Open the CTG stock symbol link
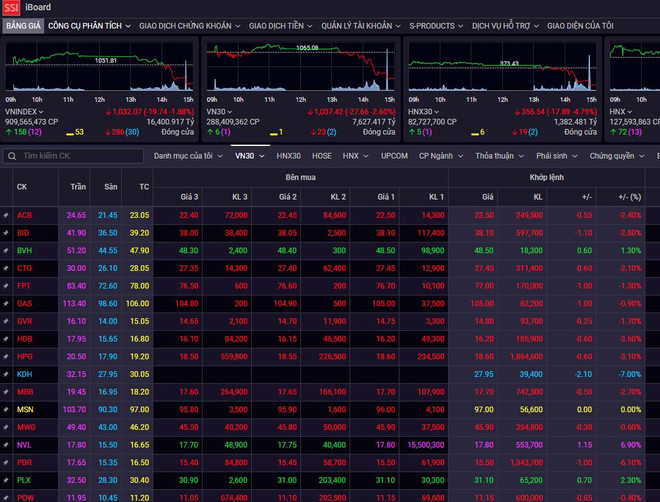660x502 pixels. click(24, 268)
